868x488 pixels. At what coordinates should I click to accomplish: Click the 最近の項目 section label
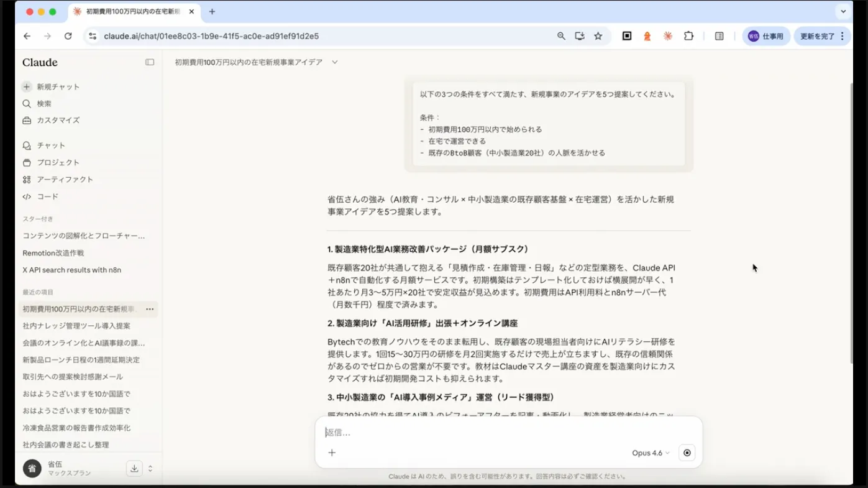[x=38, y=292]
